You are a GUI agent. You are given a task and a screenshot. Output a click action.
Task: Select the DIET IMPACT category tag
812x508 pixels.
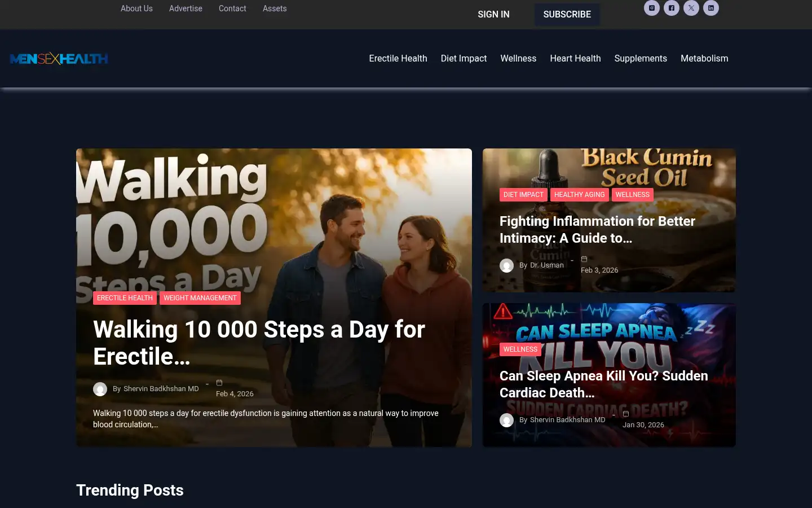(523, 195)
